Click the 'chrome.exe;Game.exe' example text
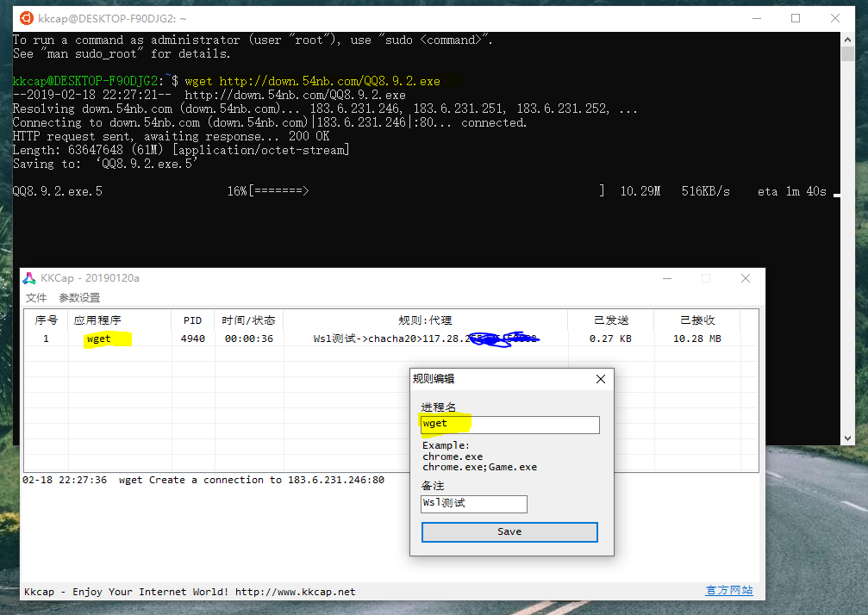 click(479, 468)
